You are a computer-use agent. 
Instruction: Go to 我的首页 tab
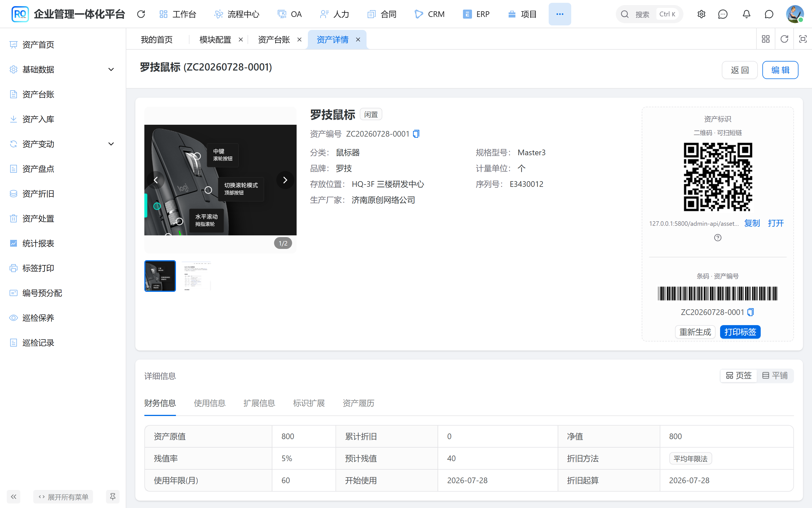tap(157, 40)
